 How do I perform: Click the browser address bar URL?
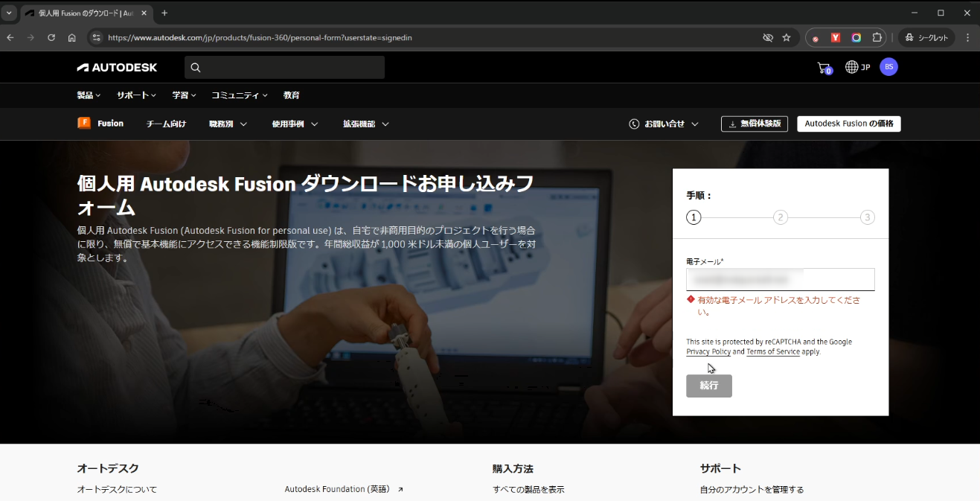click(x=260, y=37)
